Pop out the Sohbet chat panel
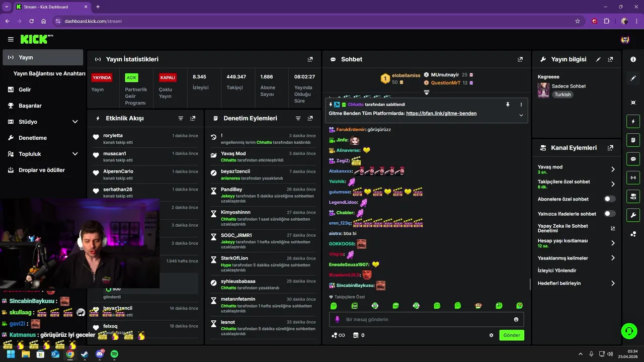The image size is (644, 362). coord(520,59)
